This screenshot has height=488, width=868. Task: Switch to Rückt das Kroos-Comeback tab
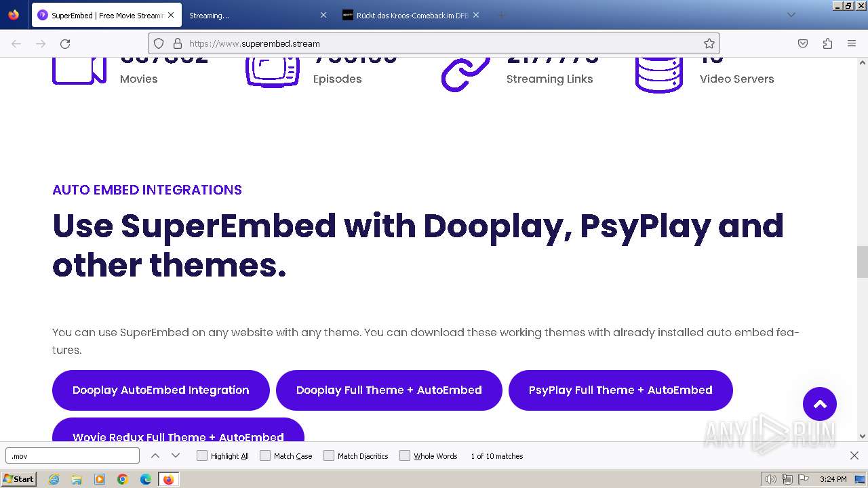(411, 15)
